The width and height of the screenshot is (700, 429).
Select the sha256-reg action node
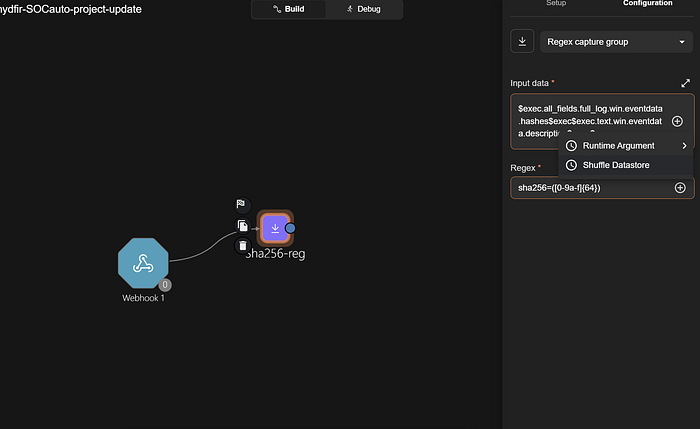click(x=275, y=228)
